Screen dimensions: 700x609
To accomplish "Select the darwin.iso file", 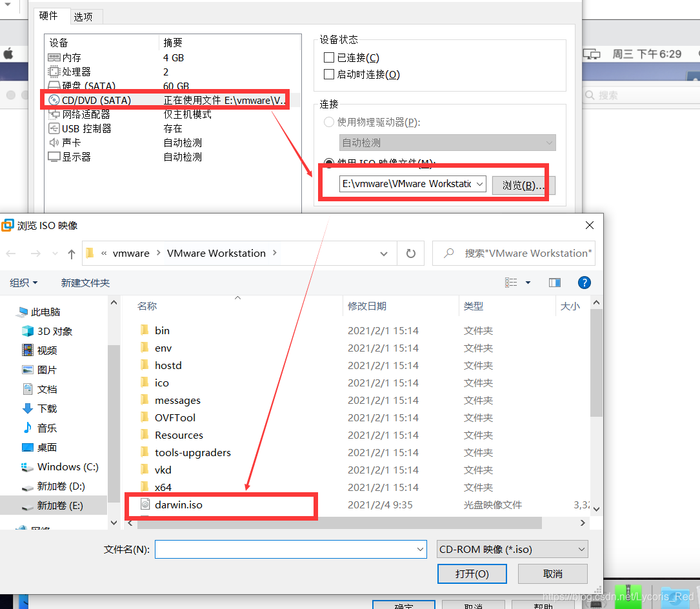I will pyautogui.click(x=178, y=505).
